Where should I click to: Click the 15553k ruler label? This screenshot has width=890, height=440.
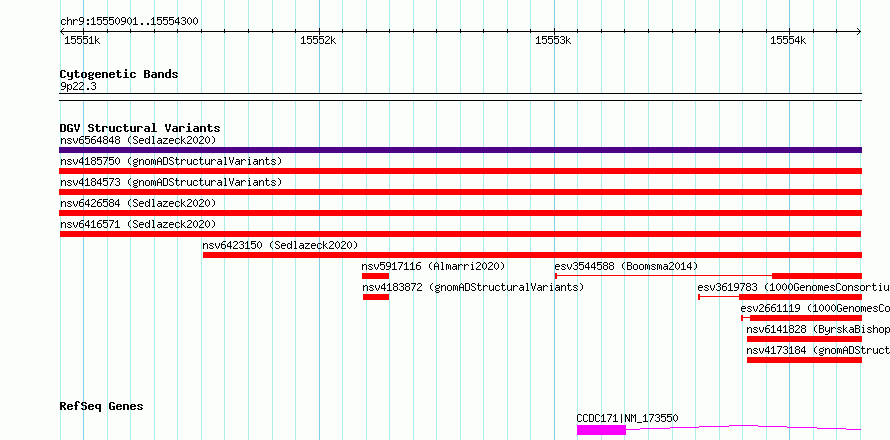[x=553, y=40]
